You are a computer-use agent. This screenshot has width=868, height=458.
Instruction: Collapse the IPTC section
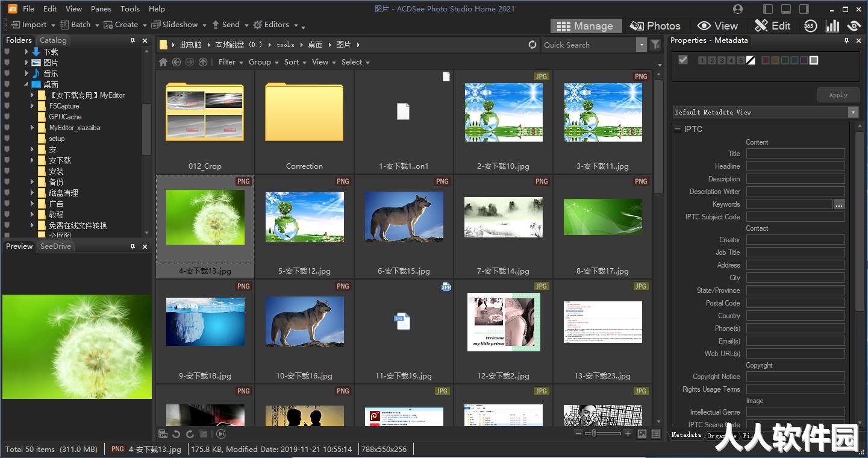(678, 129)
